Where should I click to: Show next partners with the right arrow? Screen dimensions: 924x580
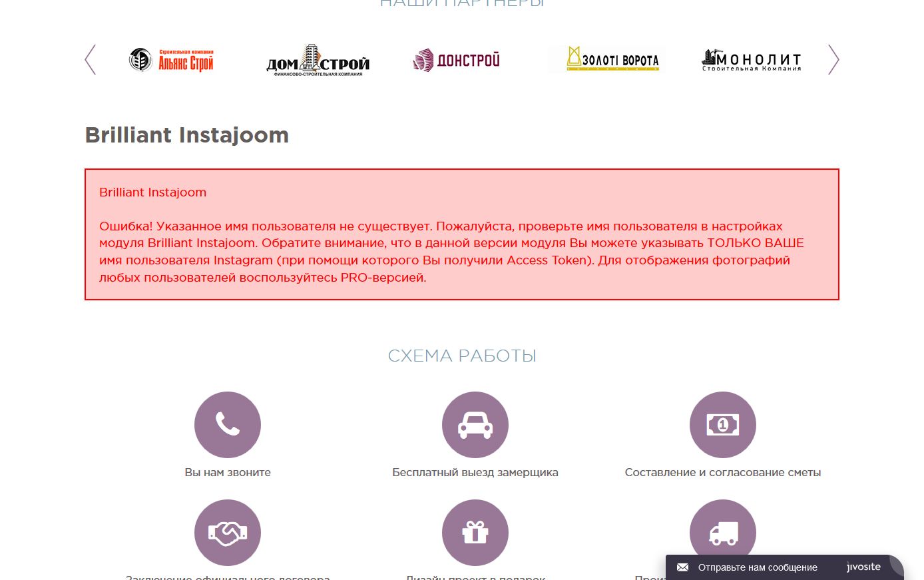point(833,60)
